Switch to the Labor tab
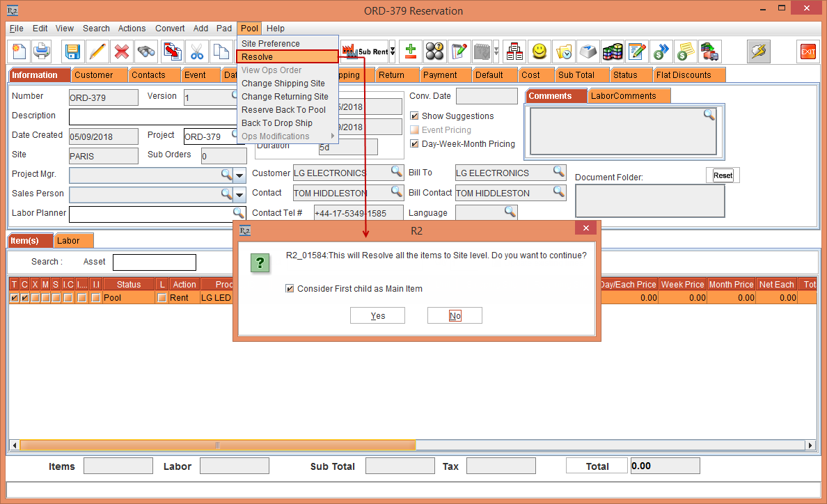The height and width of the screenshot is (504, 827). pos(68,241)
